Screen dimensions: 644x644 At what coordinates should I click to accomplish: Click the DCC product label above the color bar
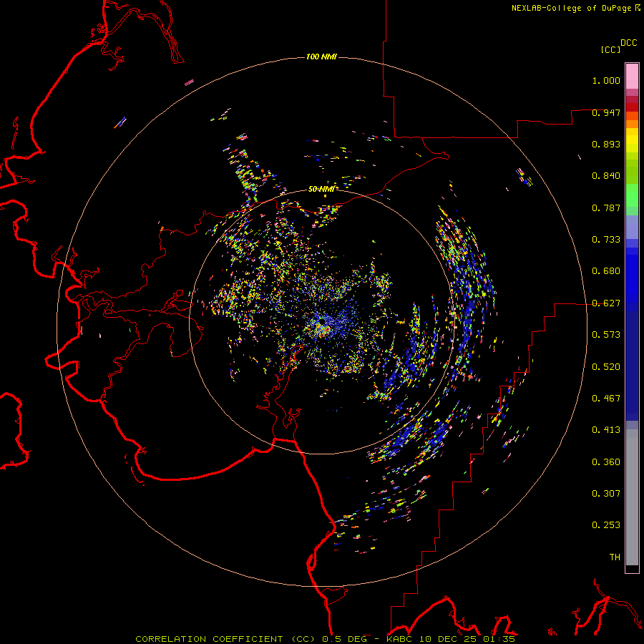click(x=629, y=43)
